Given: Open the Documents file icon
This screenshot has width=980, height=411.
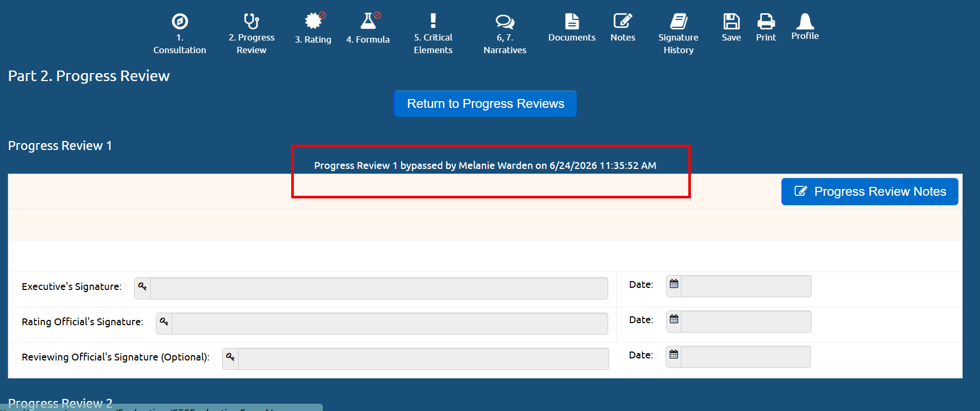Looking at the screenshot, I should pyautogui.click(x=572, y=21).
